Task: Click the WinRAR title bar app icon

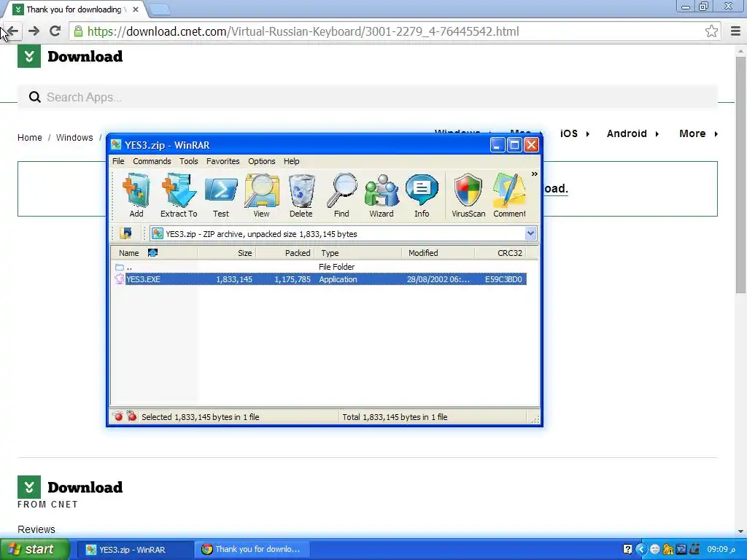Action: tap(116, 145)
